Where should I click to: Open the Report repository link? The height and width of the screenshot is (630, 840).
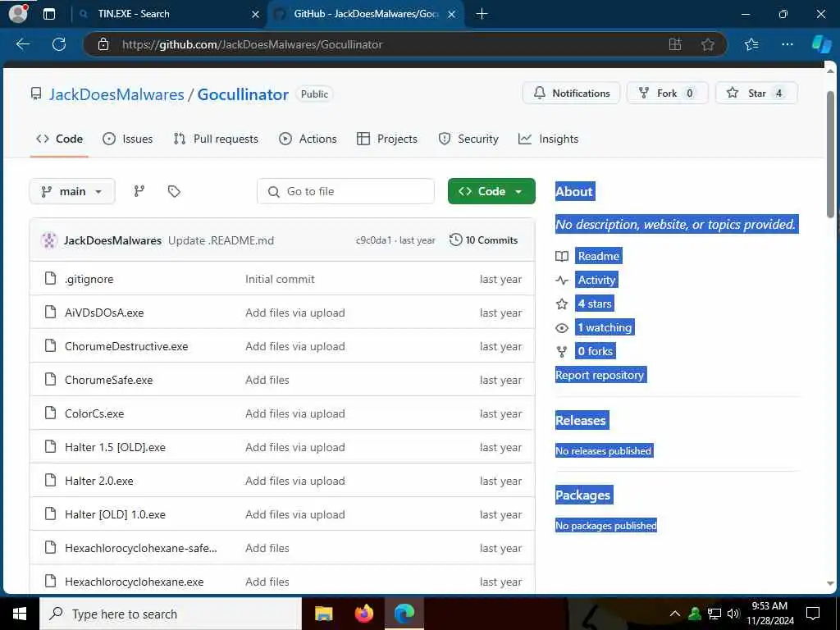point(600,375)
